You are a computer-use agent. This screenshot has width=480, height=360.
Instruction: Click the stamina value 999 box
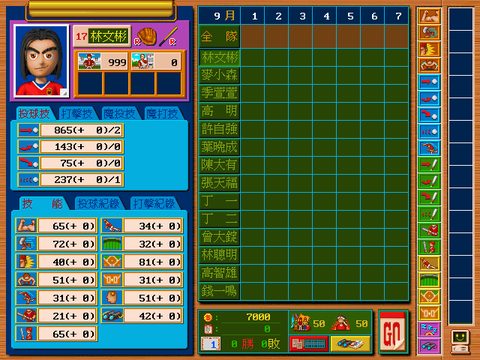pyautogui.click(x=103, y=62)
